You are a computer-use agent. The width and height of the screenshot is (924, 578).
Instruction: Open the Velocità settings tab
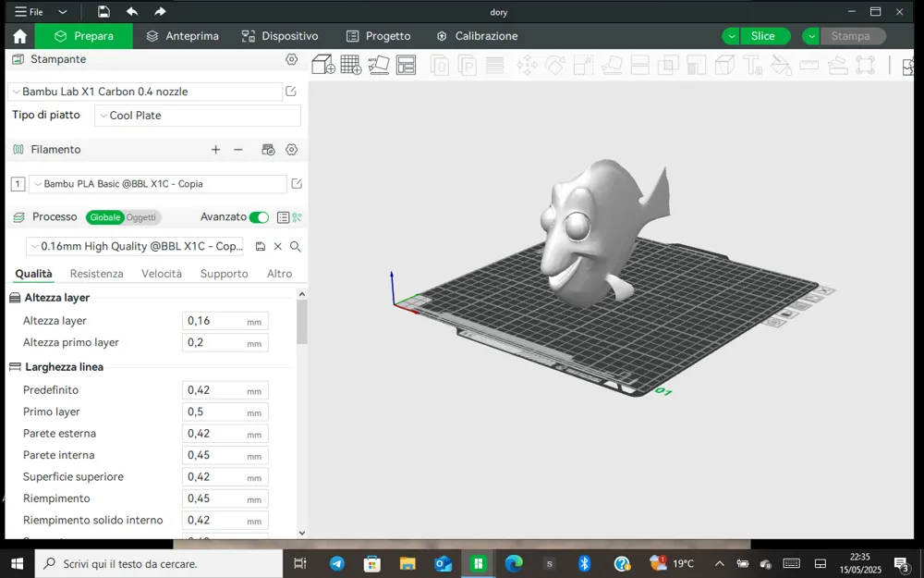tap(162, 274)
